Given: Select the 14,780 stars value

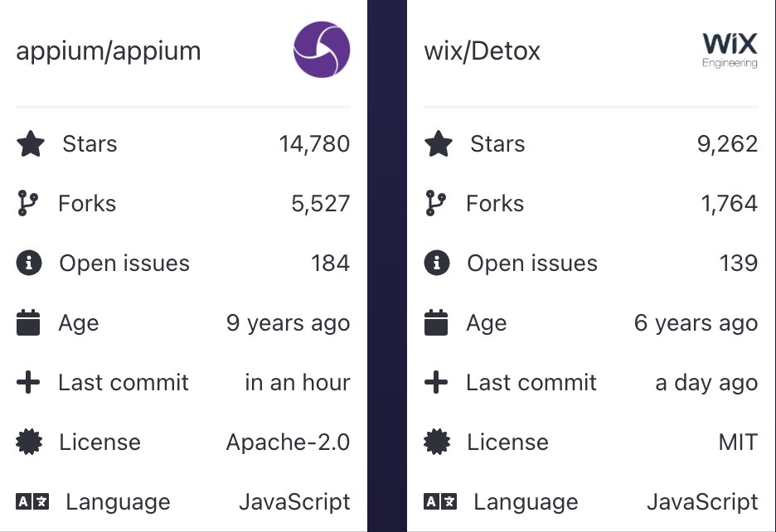Looking at the screenshot, I should point(314,144).
